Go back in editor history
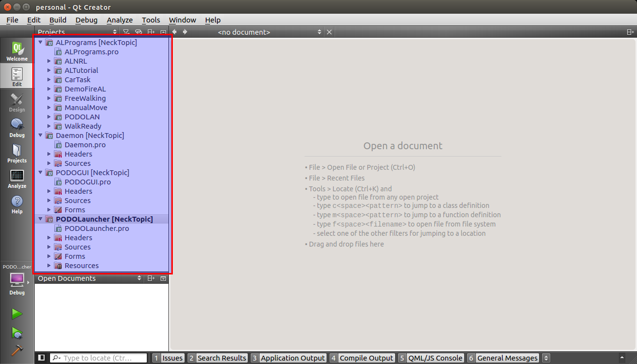The height and width of the screenshot is (364, 637). tap(175, 32)
